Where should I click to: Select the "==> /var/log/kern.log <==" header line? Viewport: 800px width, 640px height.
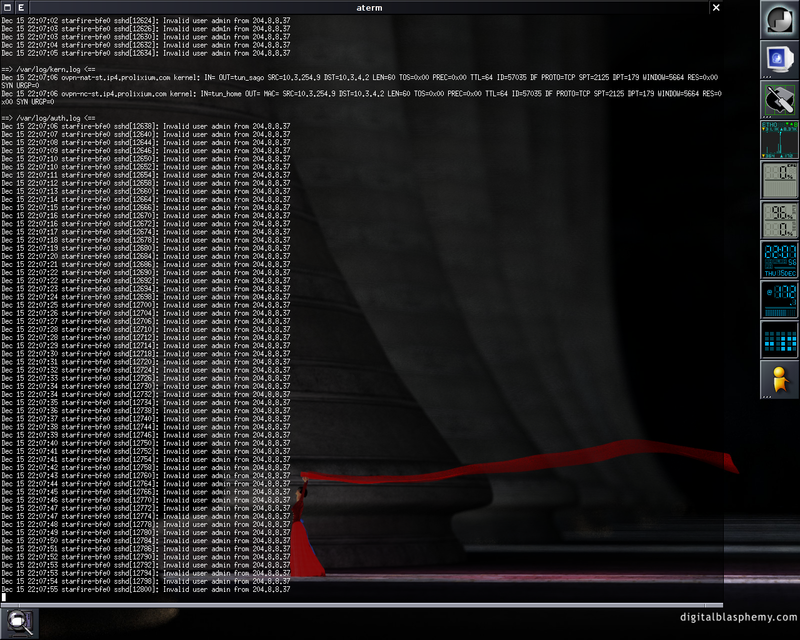[48, 69]
